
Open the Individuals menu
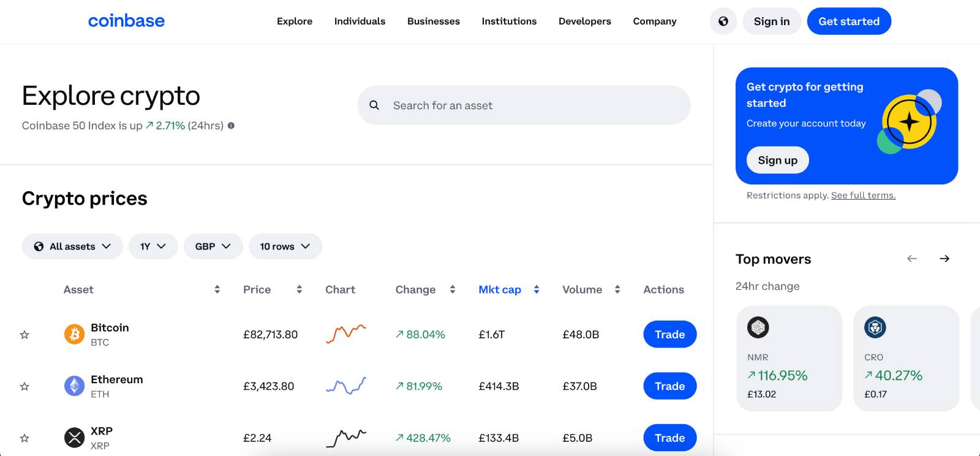(x=360, y=21)
